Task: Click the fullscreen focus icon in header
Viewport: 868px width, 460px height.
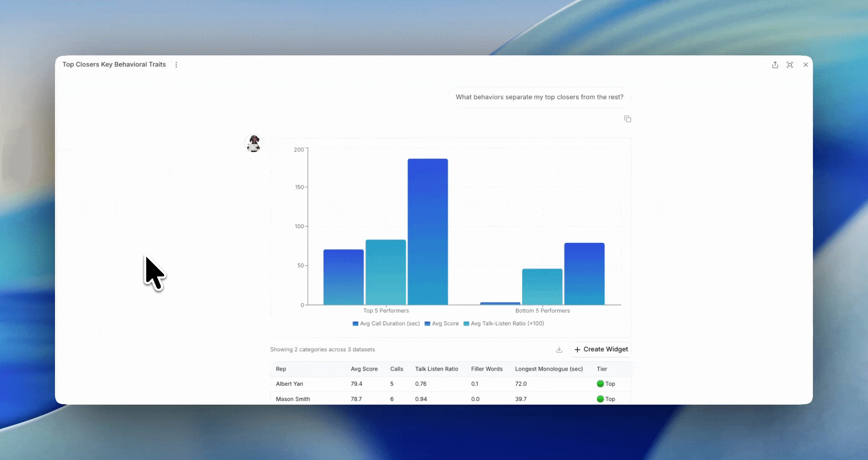Action: click(790, 65)
